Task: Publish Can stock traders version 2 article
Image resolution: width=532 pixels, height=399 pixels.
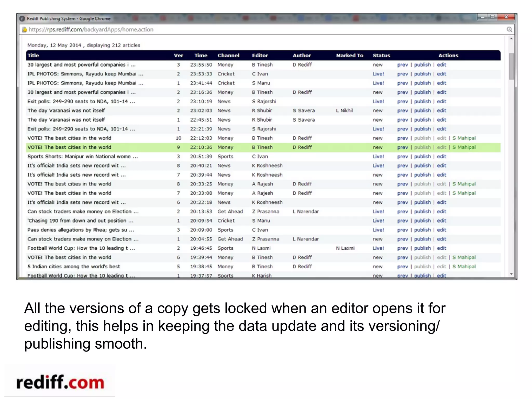Action: pyautogui.click(x=422, y=211)
